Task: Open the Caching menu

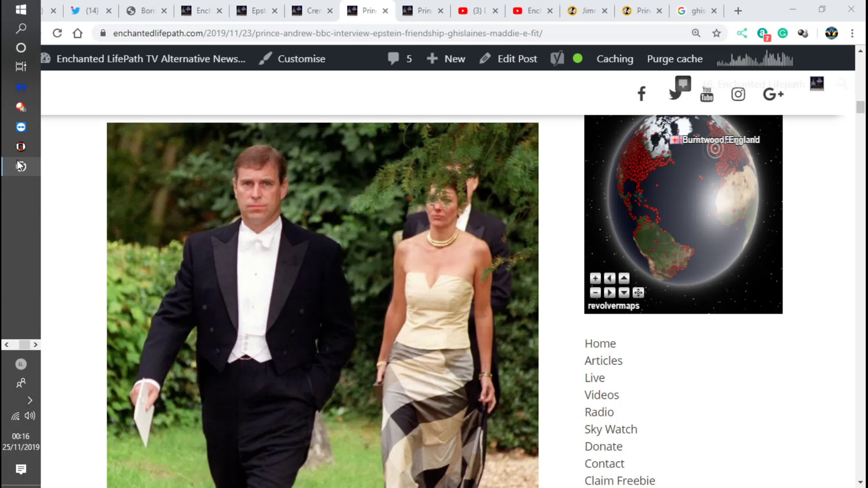Action: (x=615, y=59)
